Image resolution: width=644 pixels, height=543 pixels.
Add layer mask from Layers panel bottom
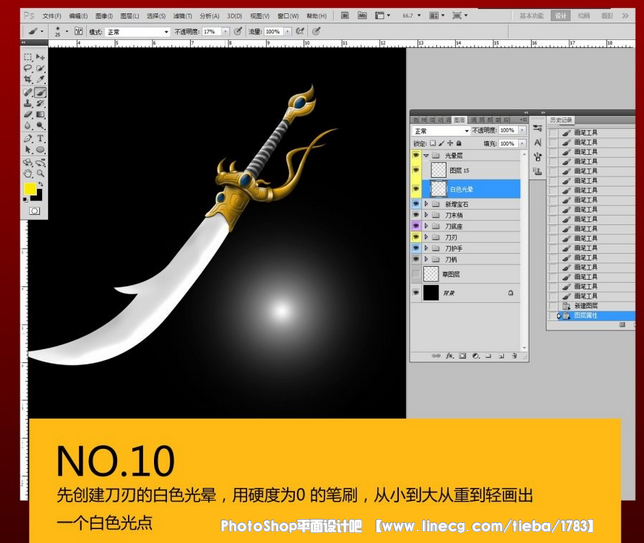coord(462,356)
